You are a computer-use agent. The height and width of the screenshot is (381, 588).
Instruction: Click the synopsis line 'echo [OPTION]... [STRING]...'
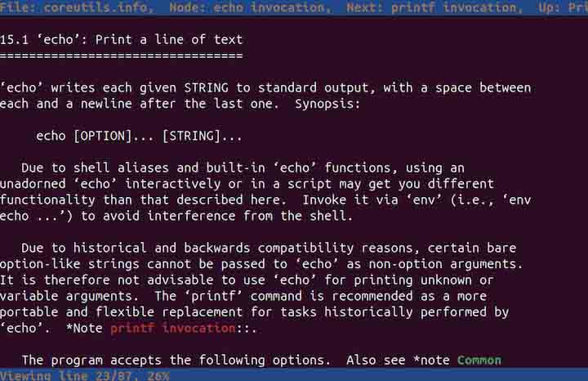click(x=139, y=136)
